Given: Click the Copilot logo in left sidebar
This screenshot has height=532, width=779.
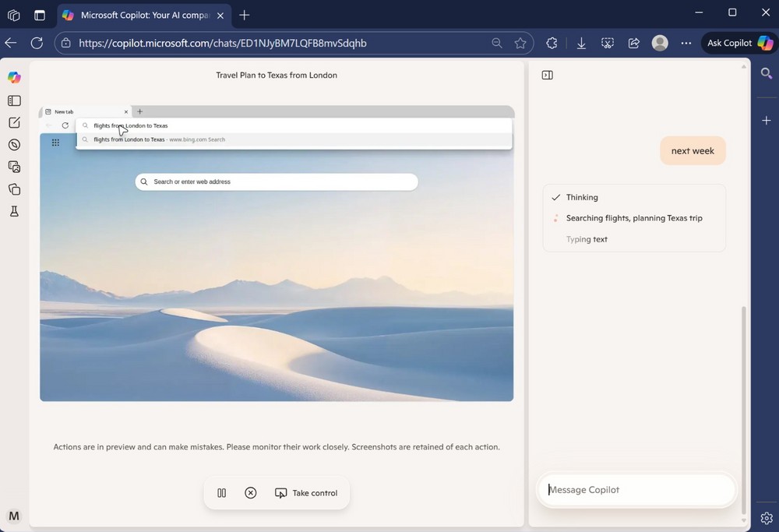Looking at the screenshot, I should 14,77.
